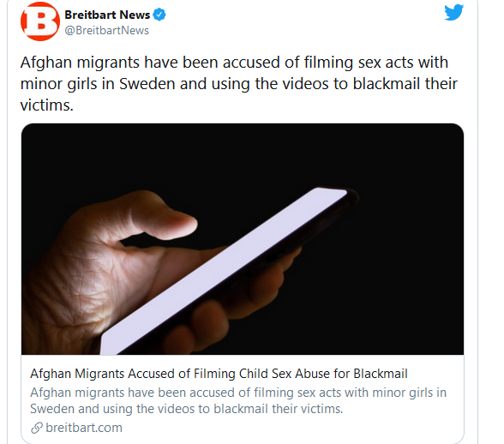This screenshot has width=504, height=444.
Task: Click the chain link icon beside breitbart.com
Action: [x=37, y=428]
